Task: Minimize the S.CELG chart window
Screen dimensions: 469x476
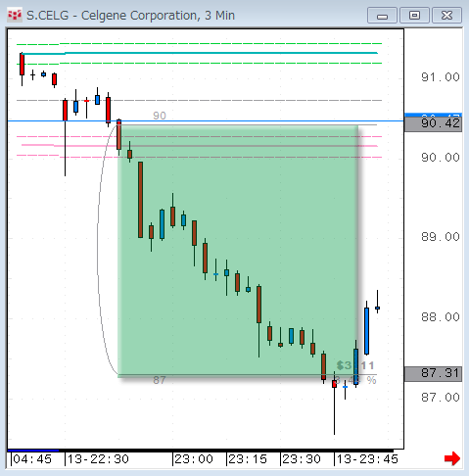Action: (382, 16)
